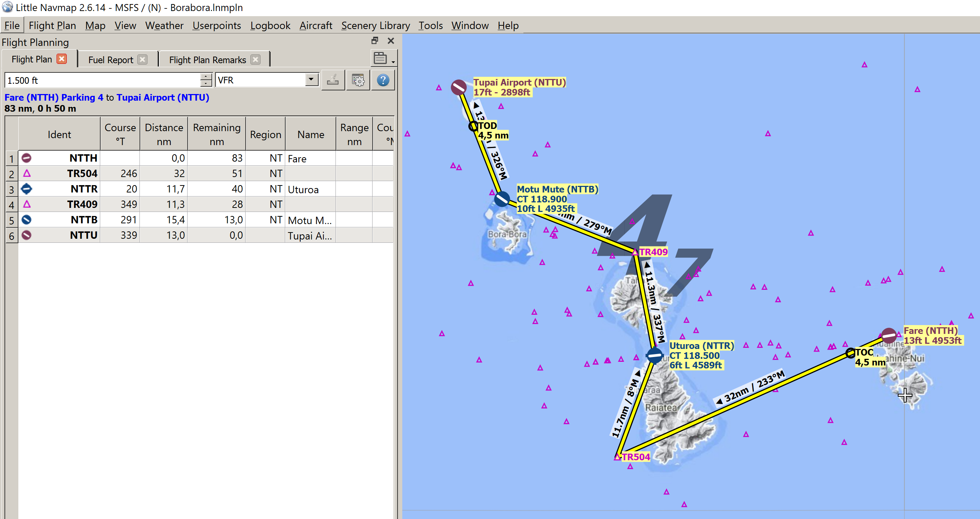The width and height of the screenshot is (980, 519).
Task: Click the NTTR airport icon in table
Action: pyautogui.click(x=27, y=188)
